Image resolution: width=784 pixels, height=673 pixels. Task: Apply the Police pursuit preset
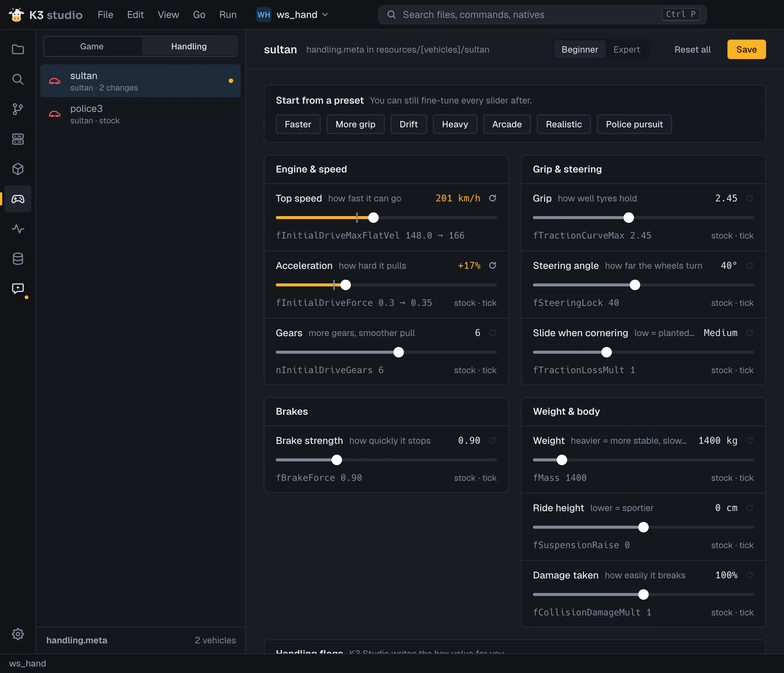click(x=634, y=124)
